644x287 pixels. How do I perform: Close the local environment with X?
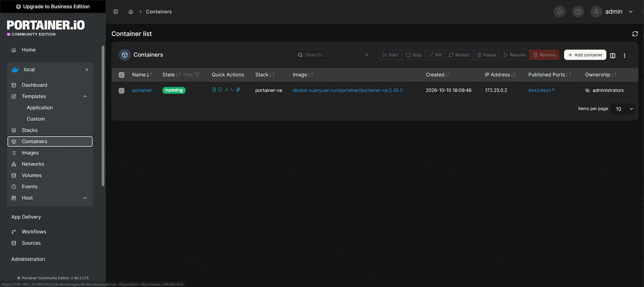tap(87, 70)
